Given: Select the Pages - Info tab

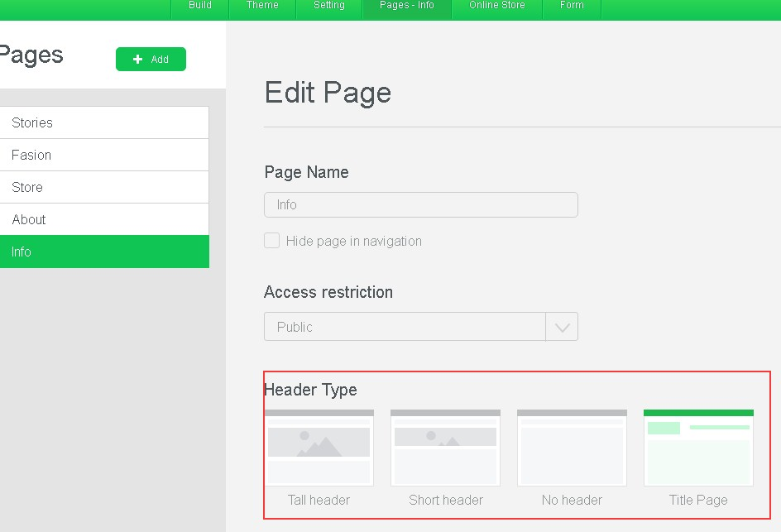Looking at the screenshot, I should [407, 7].
